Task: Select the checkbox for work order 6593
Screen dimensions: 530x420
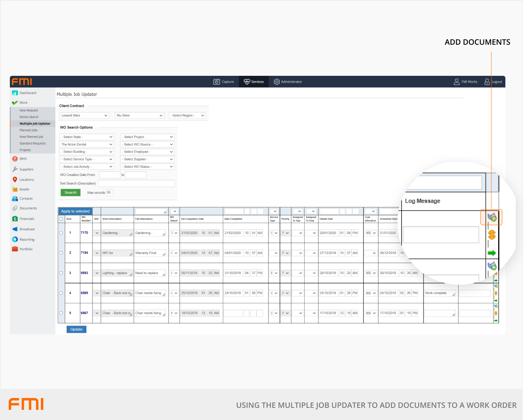Action: [61, 273]
